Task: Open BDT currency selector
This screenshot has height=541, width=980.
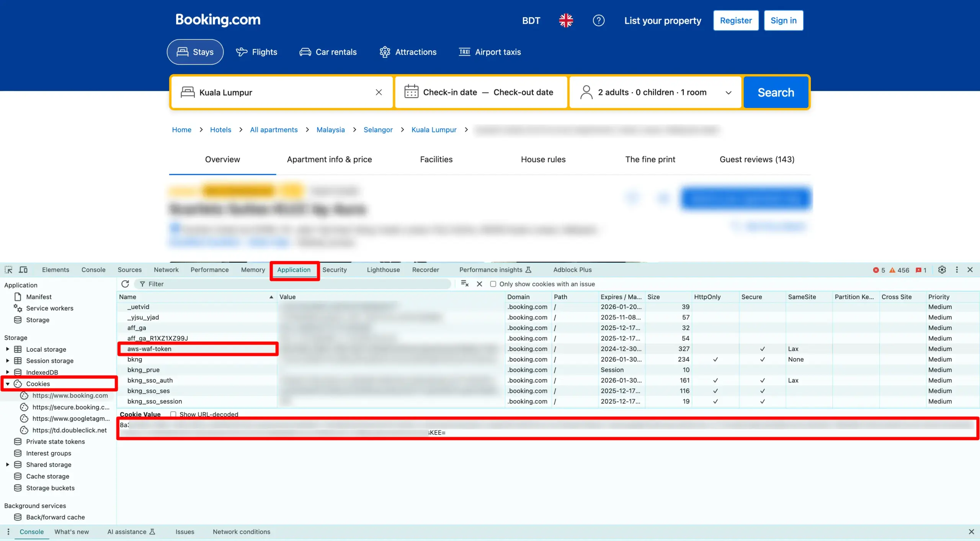Action: point(531,20)
